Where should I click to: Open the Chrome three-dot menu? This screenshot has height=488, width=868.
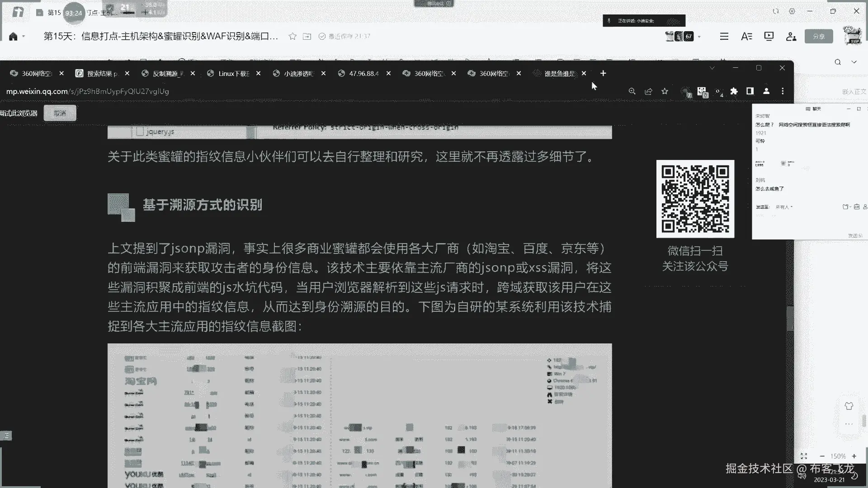click(x=783, y=91)
